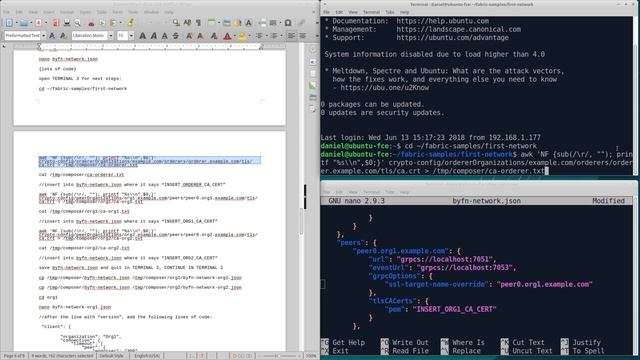Insert a table in Writer
Screen dimensions: 640x360
pyautogui.click(x=212, y=23)
